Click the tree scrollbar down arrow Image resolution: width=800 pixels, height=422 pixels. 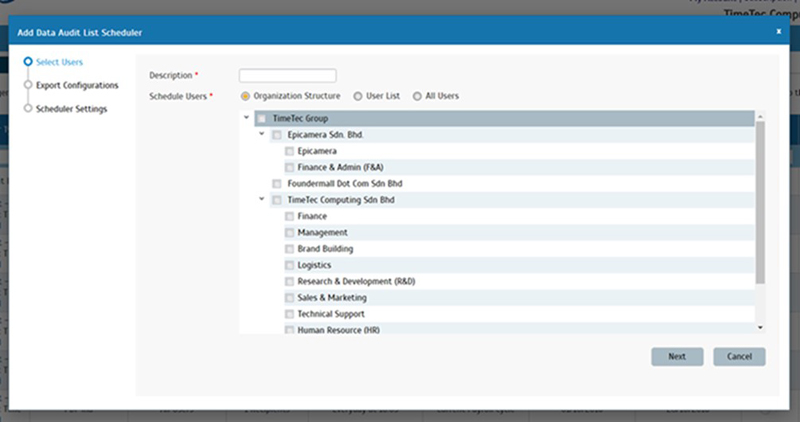[x=760, y=328]
